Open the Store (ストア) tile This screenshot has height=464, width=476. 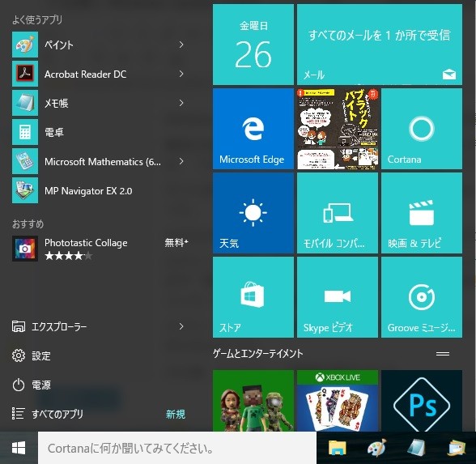click(253, 297)
